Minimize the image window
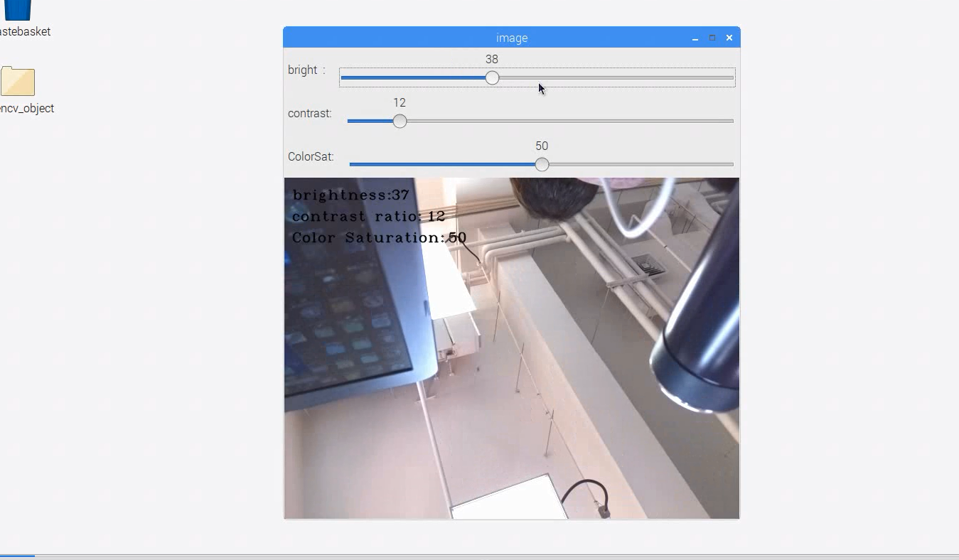 point(695,38)
